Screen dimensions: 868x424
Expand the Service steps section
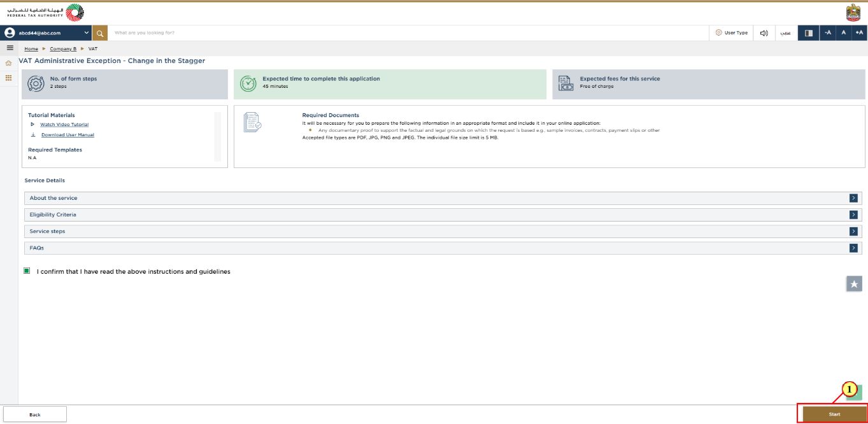(443, 231)
